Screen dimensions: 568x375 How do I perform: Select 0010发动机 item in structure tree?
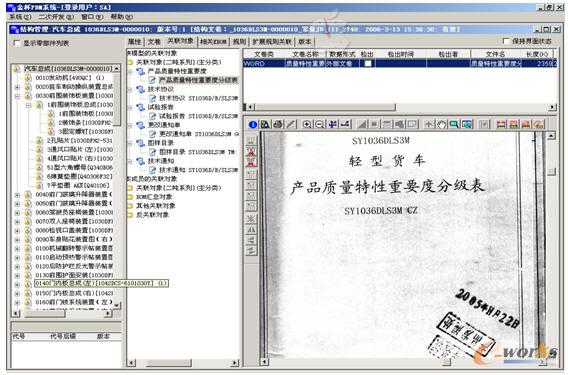[x=70, y=78]
